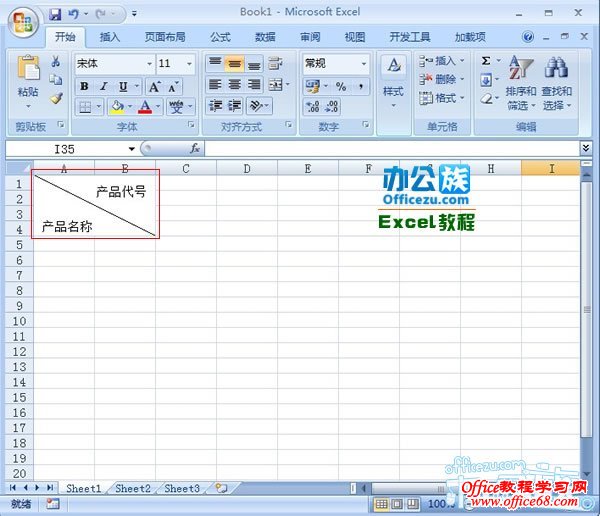Decrease font size with the small A
Screen dimensions: 600x516
pyautogui.click(x=173, y=87)
